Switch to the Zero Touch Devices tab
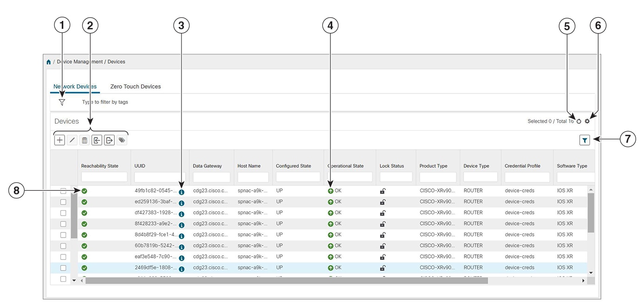The width and height of the screenshot is (644, 305). point(135,86)
